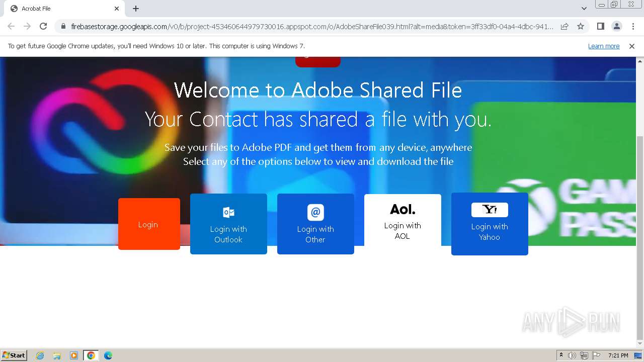Toggle the browser side panel
Screen dimensions: 644x362
[600, 26]
